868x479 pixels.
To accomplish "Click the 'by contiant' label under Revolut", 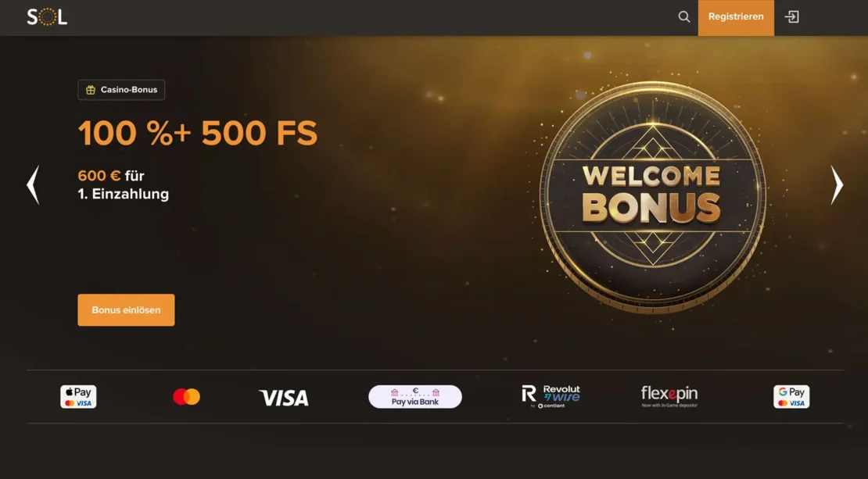I will (548, 406).
